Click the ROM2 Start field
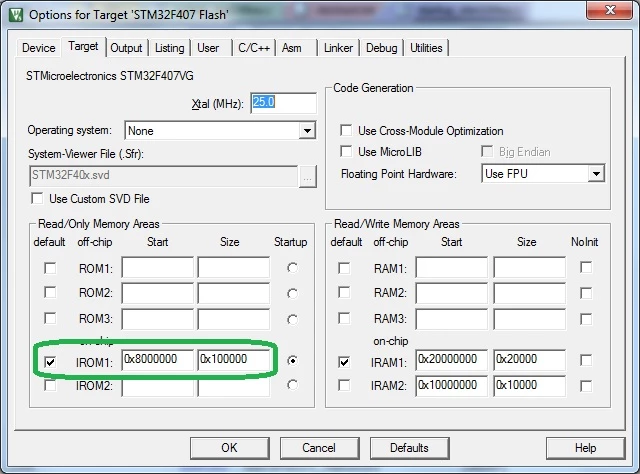Image resolution: width=640 pixels, height=474 pixels. (x=158, y=293)
